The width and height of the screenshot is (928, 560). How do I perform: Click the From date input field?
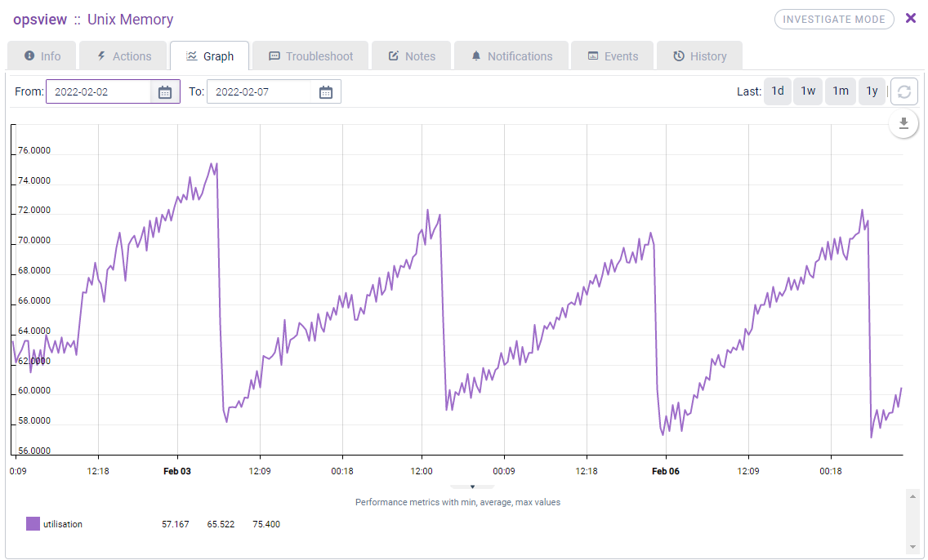[99, 92]
